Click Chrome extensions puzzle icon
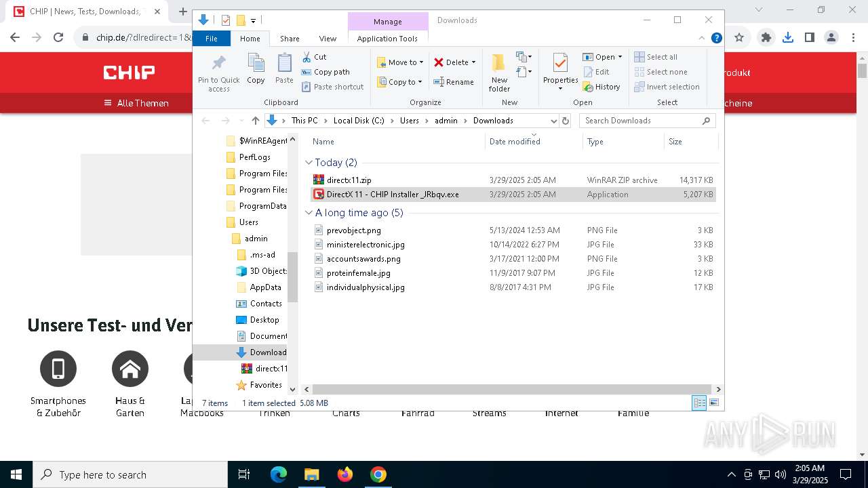Image resolution: width=868 pixels, height=488 pixels. point(766,37)
